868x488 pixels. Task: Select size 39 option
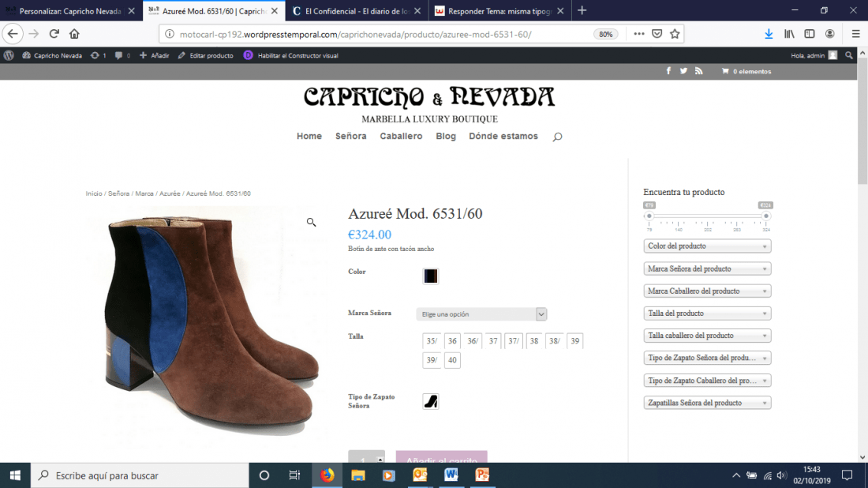click(575, 341)
